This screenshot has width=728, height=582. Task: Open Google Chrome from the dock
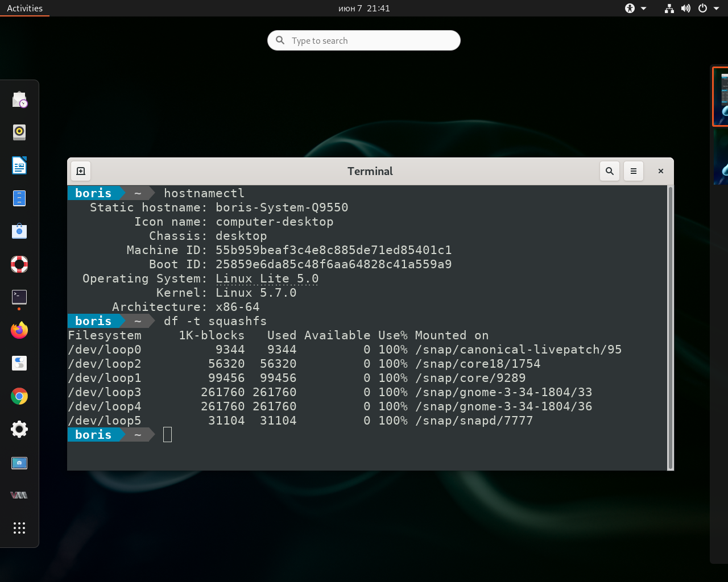[x=19, y=396]
